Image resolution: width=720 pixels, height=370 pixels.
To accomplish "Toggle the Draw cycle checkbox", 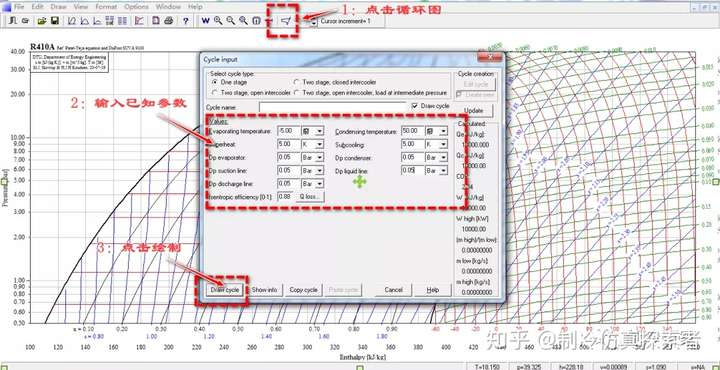I will (x=415, y=106).
